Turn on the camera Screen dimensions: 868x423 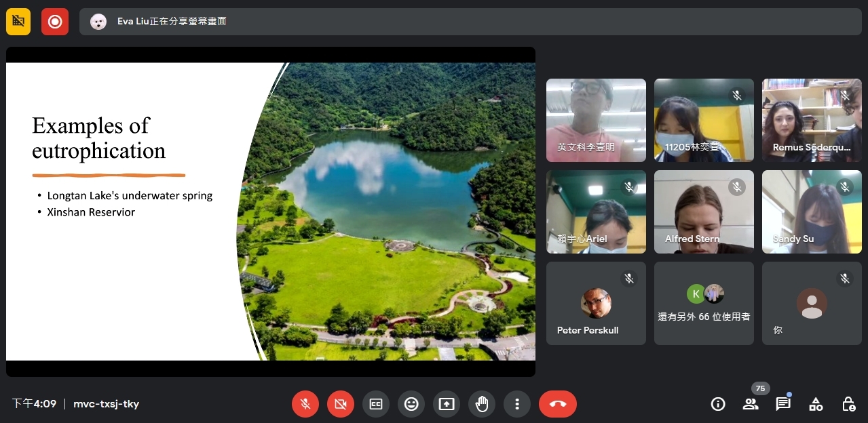click(x=341, y=404)
